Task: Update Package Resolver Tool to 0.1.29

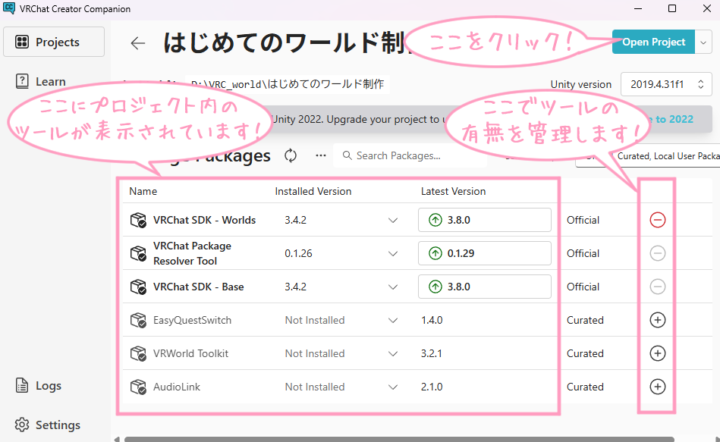Action: [x=484, y=253]
